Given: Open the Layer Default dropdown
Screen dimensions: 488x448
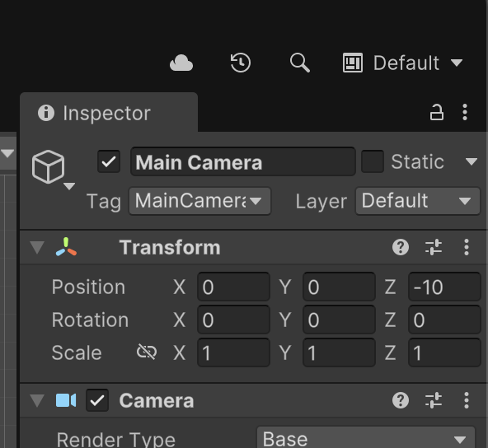Looking at the screenshot, I should (x=418, y=201).
